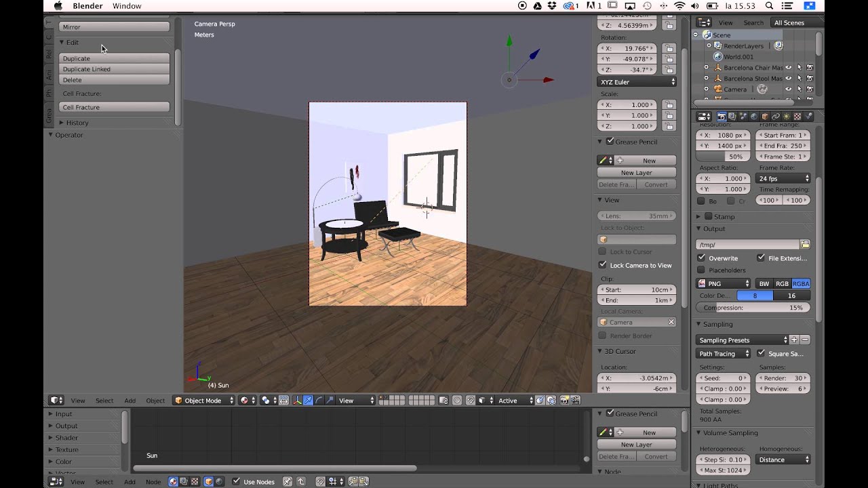Open the Distance homogeneous sampling dropdown

pos(783,460)
